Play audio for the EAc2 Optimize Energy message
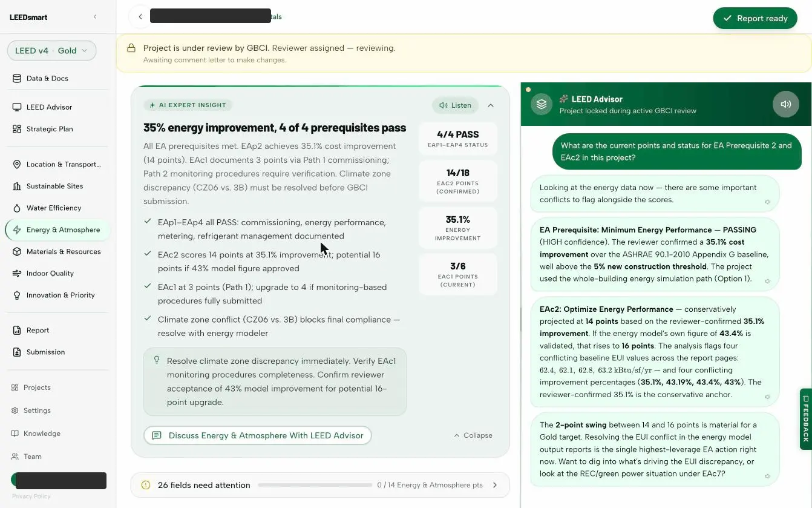Viewport: 812px width, 508px height. [767, 397]
